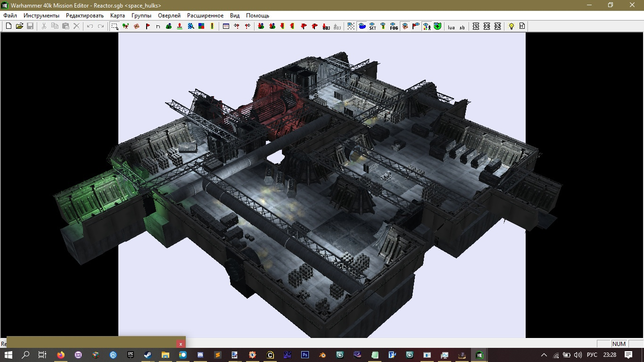Open the Редактировать menu
Image resolution: width=644 pixels, height=362 pixels.
[85, 16]
